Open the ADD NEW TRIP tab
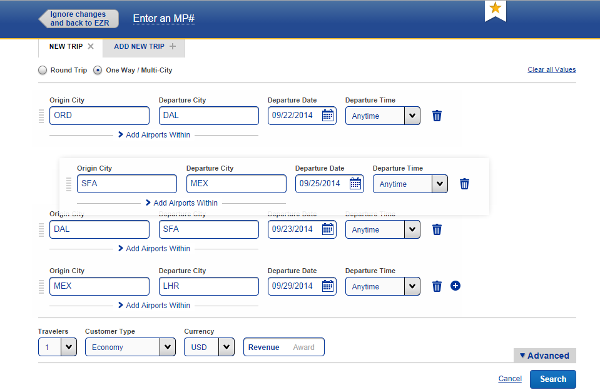Screen dimensions: 600x390 144,47
